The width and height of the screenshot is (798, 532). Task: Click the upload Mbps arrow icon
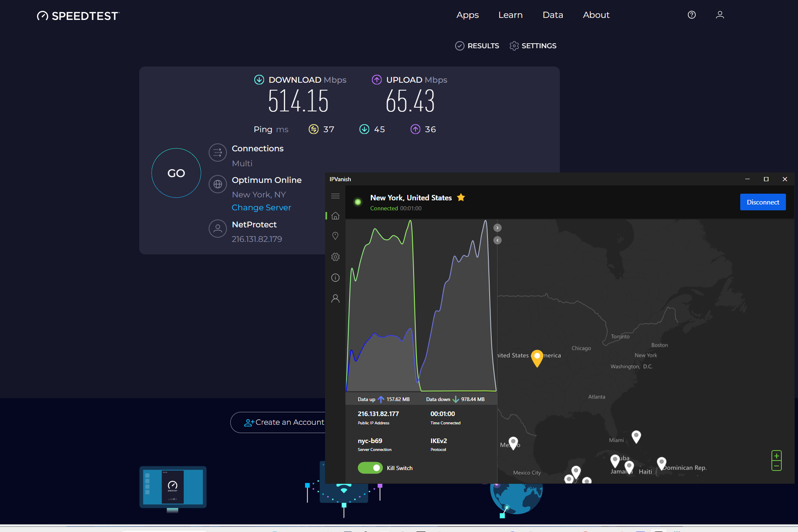(x=377, y=79)
